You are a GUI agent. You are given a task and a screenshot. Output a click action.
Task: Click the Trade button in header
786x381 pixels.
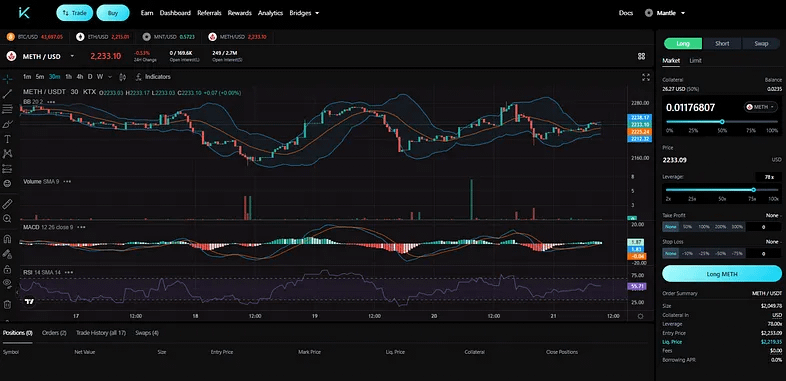click(75, 13)
